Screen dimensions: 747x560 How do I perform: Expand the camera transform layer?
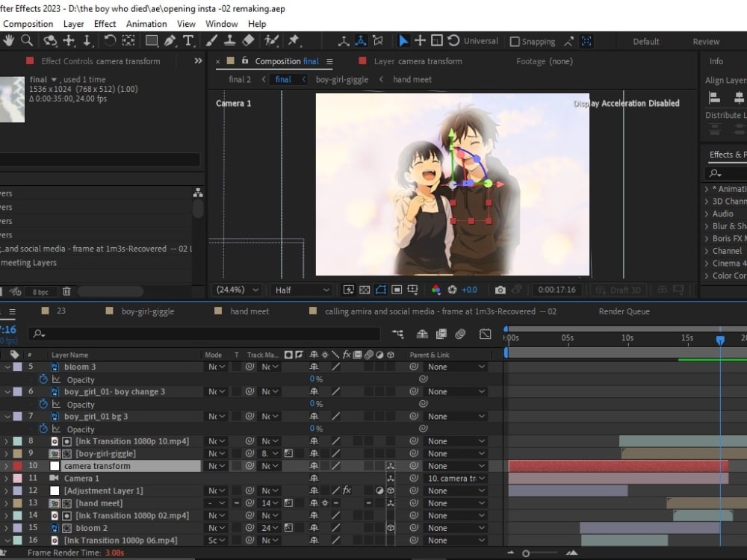(x=6, y=466)
